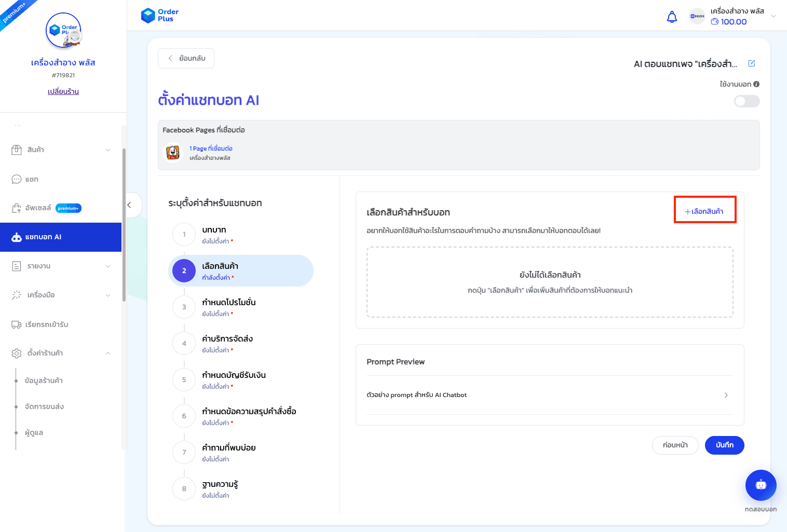787x532 pixels.
Task: Launch the ทดสอบบอท floating bot icon
Action: coord(760,485)
